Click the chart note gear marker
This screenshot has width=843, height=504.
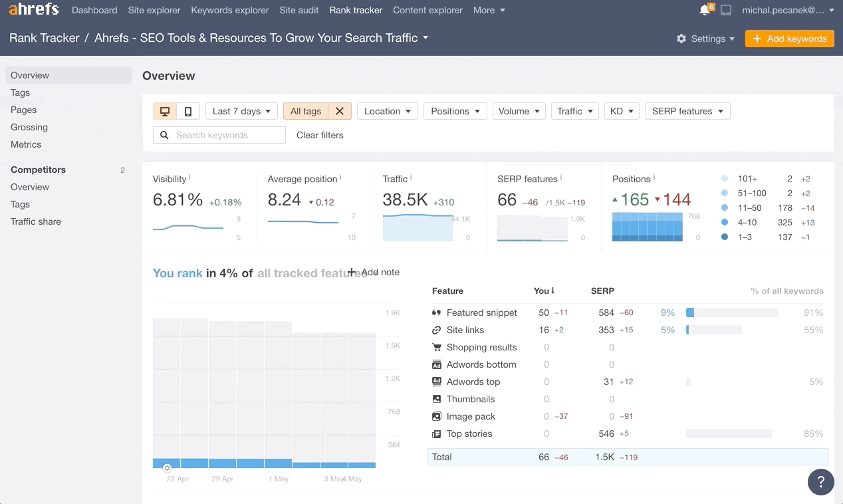(x=167, y=468)
